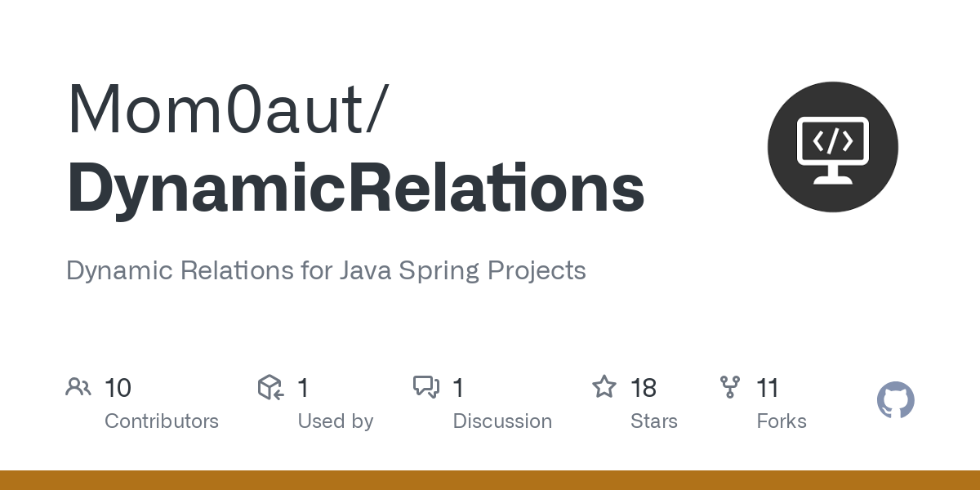Click the Stars label
980x490 pixels.
point(654,421)
